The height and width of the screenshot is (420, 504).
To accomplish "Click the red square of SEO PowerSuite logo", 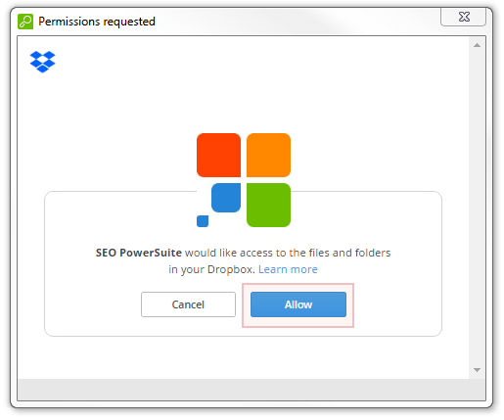I will (x=218, y=155).
